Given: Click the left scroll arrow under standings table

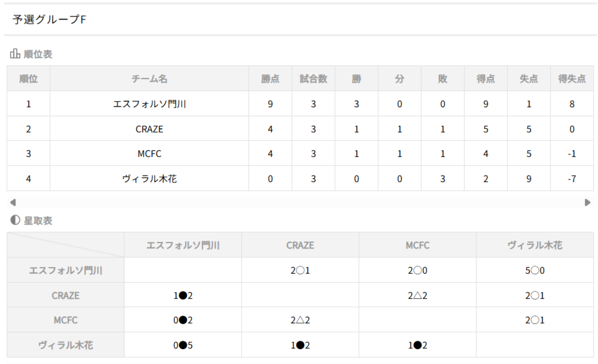Looking at the screenshot, I should pos(13,202).
